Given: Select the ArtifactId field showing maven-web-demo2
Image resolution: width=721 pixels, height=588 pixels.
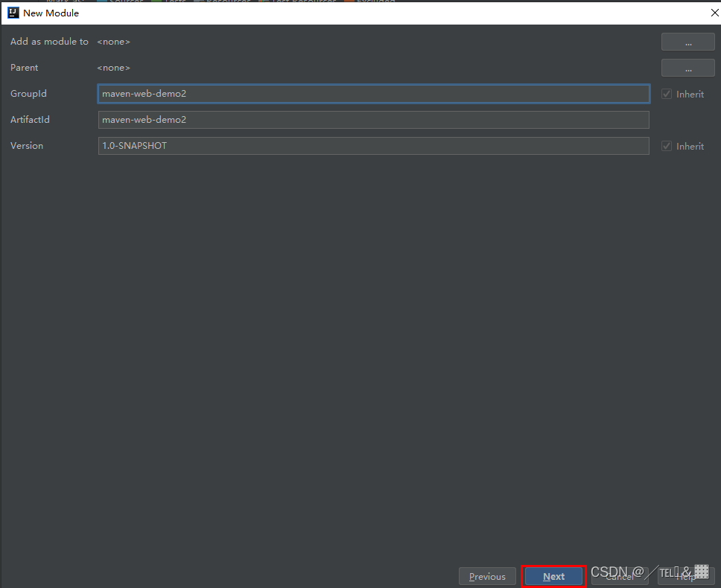Looking at the screenshot, I should click(372, 119).
